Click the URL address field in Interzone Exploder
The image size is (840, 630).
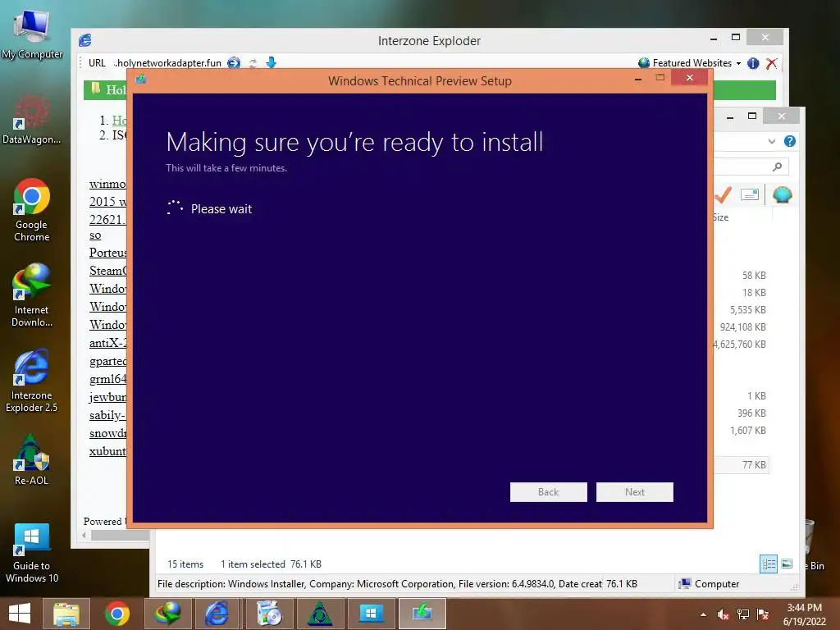[167, 62]
